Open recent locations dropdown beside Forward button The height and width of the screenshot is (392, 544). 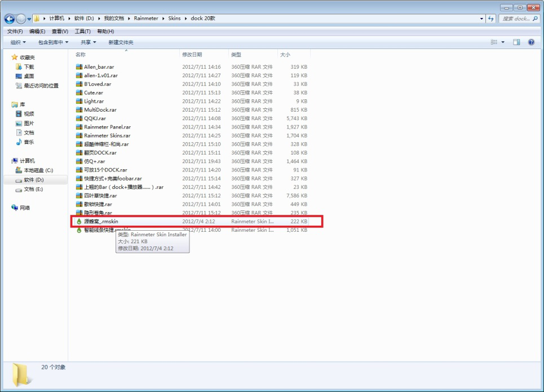tap(29, 19)
